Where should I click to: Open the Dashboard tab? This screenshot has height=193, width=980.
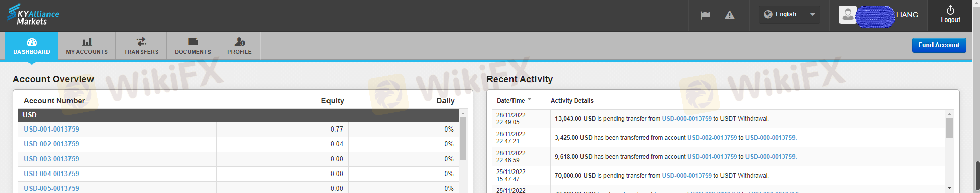coord(32,46)
